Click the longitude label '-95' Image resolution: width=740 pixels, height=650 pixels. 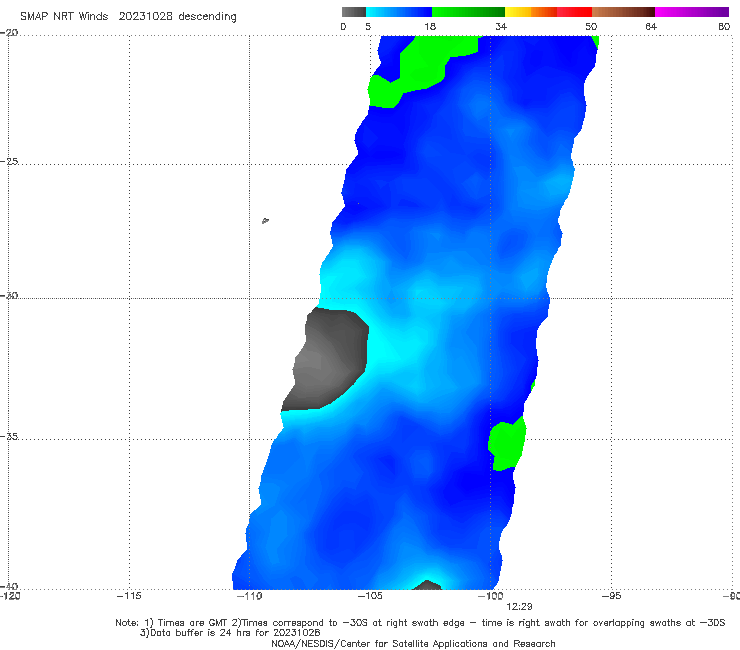(611, 596)
